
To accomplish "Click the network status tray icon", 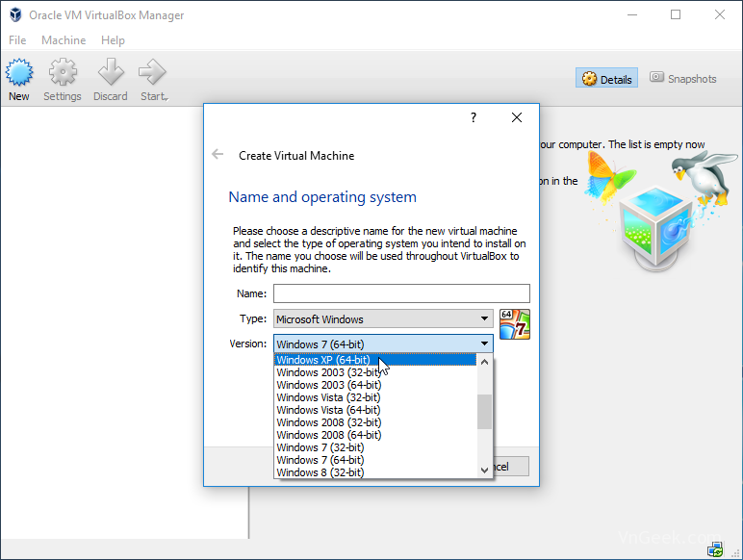I will pyautogui.click(x=715, y=549).
